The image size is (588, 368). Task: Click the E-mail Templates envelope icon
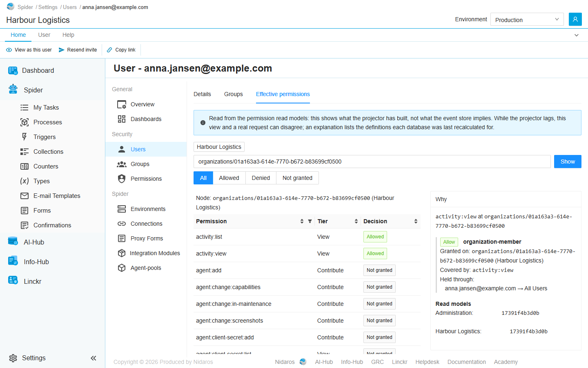tap(24, 196)
